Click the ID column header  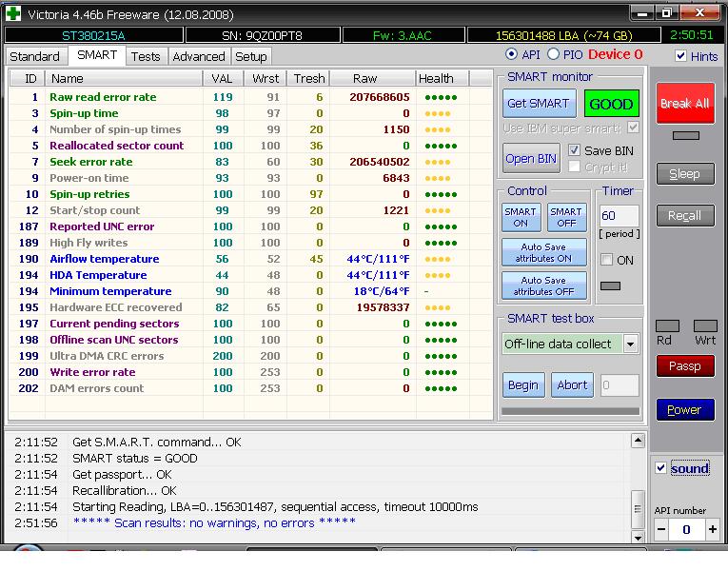pos(28,78)
